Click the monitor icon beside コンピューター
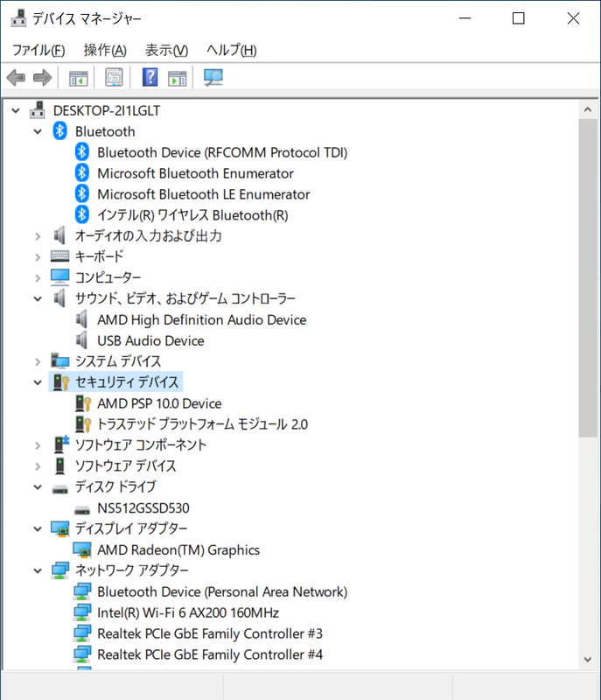 point(59,277)
